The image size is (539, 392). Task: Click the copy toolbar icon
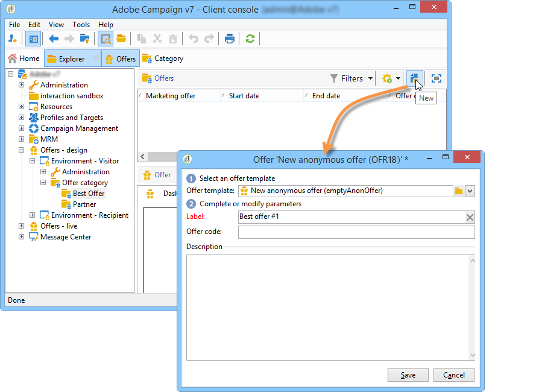pyautogui.click(x=141, y=39)
